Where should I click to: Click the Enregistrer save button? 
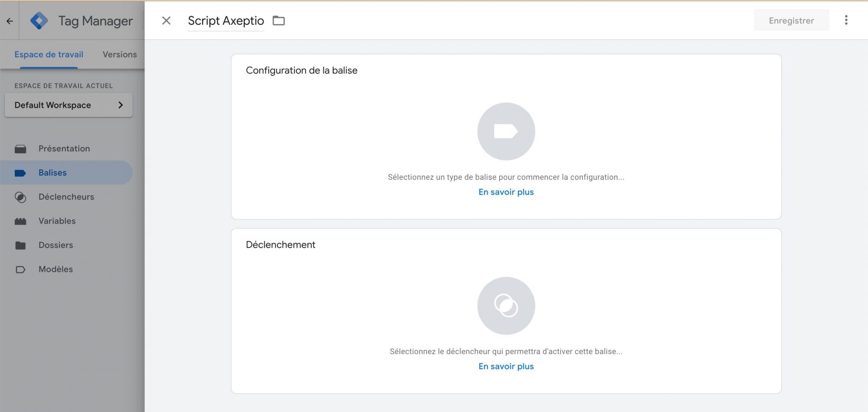tap(791, 20)
